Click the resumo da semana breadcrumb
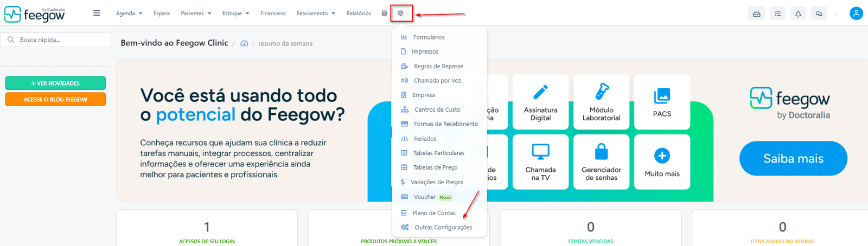 (x=285, y=43)
